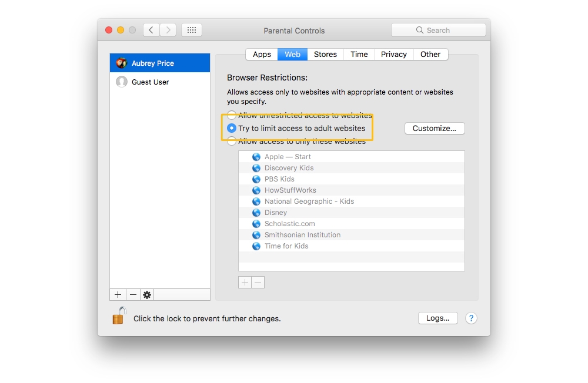588x383 pixels.
Task: Switch to the Time tab
Action: pyautogui.click(x=359, y=55)
